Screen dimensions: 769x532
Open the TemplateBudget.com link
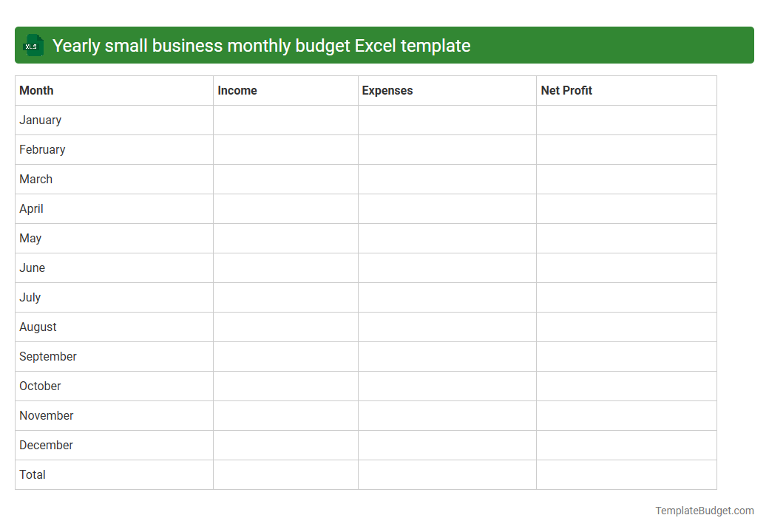[x=704, y=510]
